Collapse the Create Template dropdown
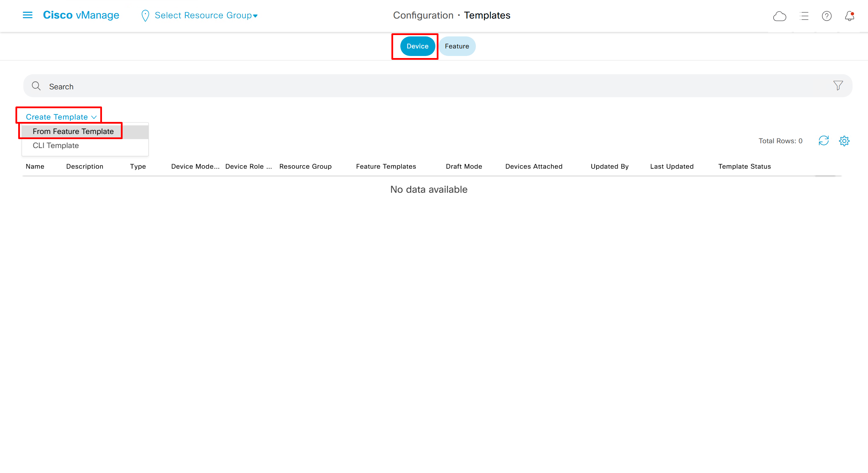The image size is (868, 473). 61,117
